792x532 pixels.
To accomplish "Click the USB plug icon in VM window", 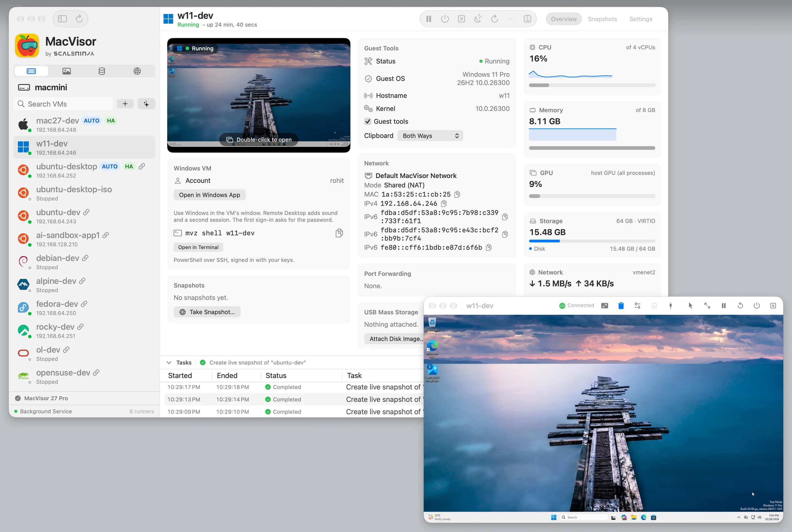I will (670, 306).
